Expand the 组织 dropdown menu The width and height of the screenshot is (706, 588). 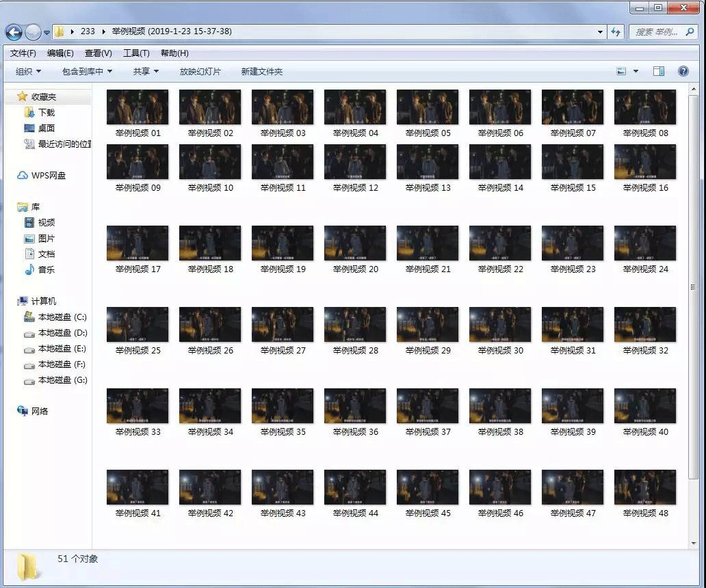click(x=28, y=71)
